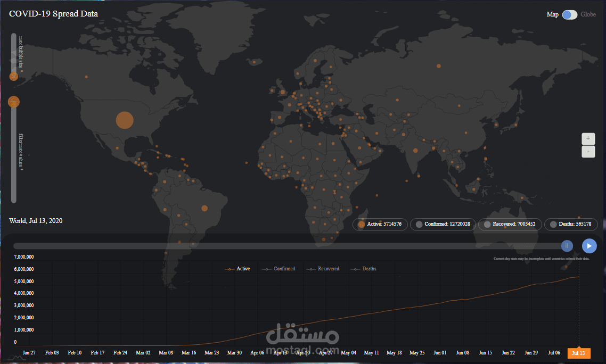Click the timeline scrubber handle
Screen dimensions: 606x364
pos(567,246)
